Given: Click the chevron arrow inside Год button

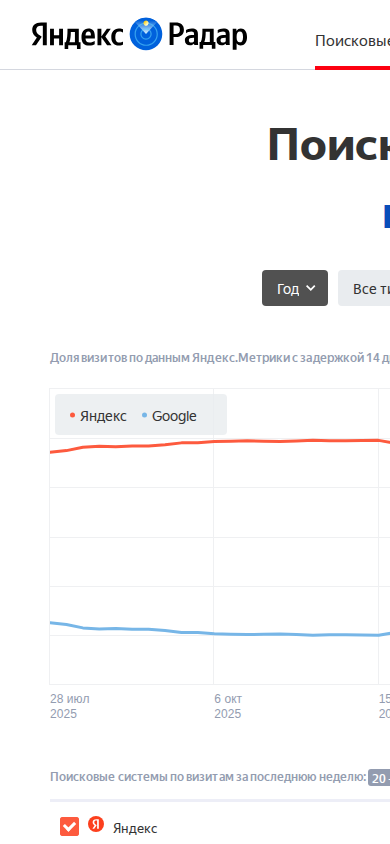Looking at the screenshot, I should pyautogui.click(x=310, y=288).
